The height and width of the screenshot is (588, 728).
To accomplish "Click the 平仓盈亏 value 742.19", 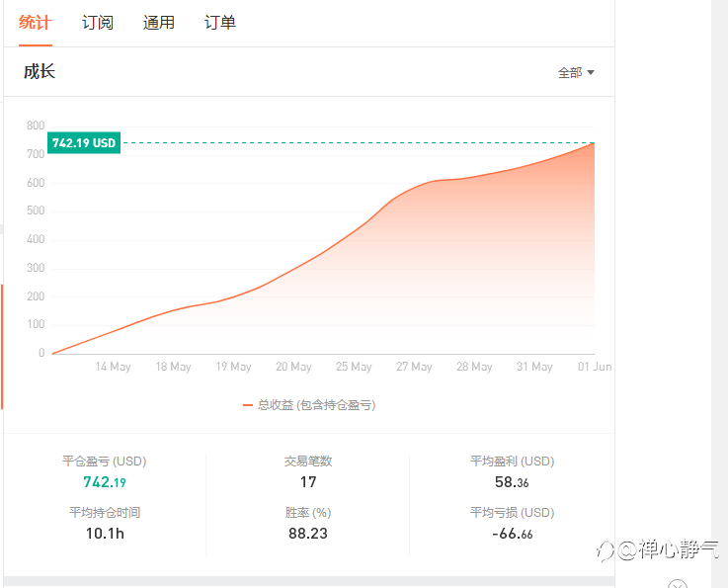I will coord(105,482).
